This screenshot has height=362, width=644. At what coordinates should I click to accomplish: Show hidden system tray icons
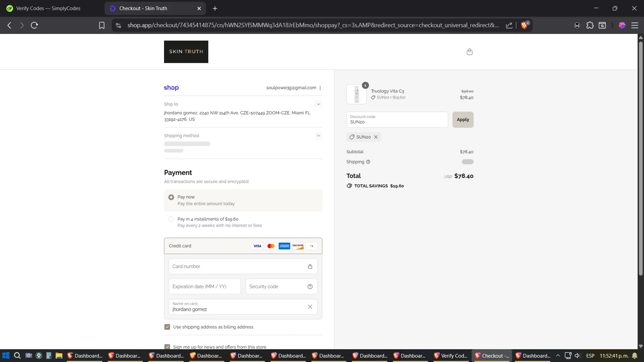click(x=558, y=356)
